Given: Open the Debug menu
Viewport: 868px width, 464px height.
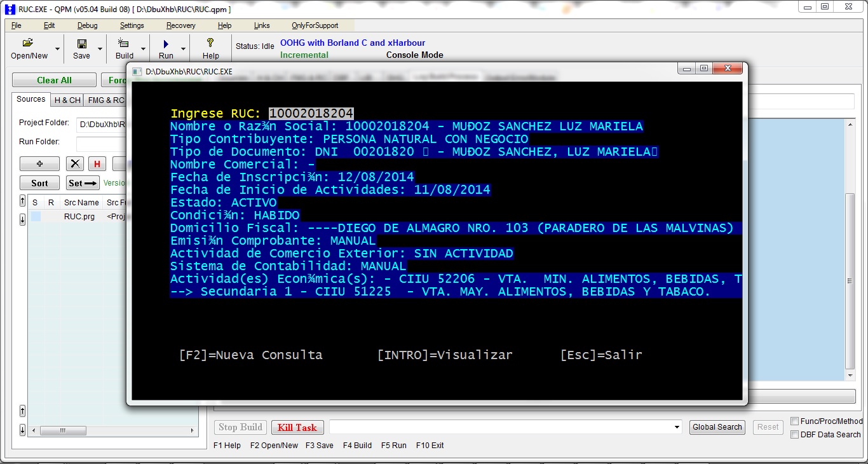Looking at the screenshot, I should pos(88,25).
